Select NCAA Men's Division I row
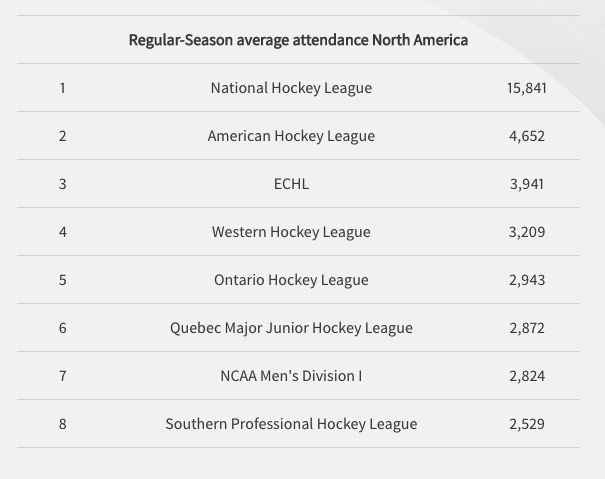This screenshot has height=479, width=605. (298, 376)
